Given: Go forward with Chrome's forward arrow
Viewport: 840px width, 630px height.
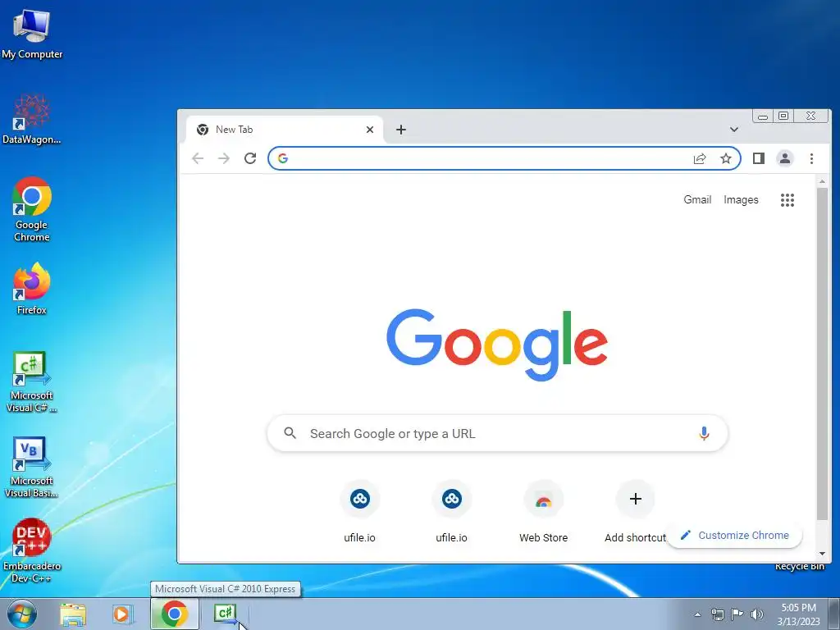Looking at the screenshot, I should [x=224, y=158].
